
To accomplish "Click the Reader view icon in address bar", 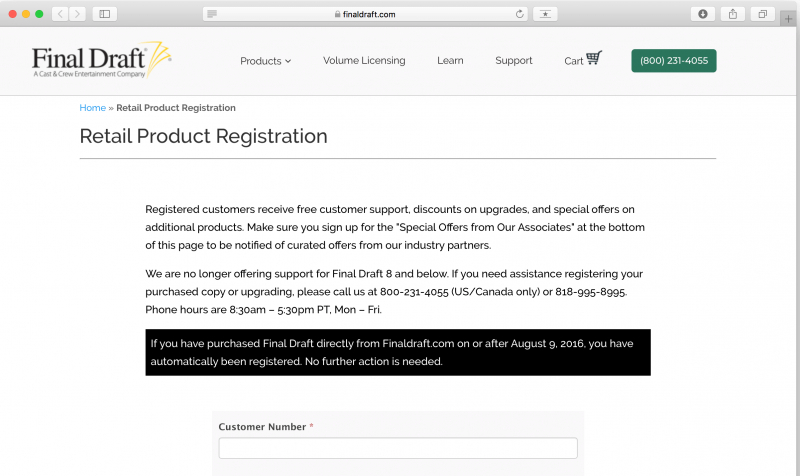I will (x=213, y=14).
